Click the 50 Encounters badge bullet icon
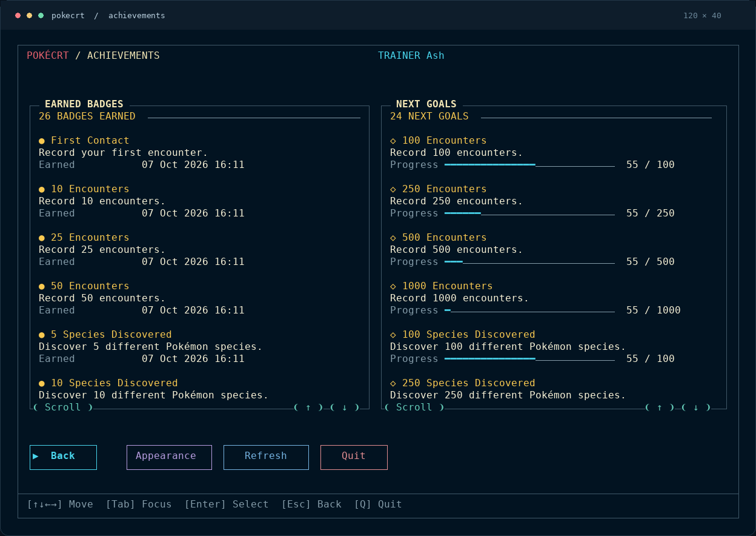The image size is (756, 536). pos(42,286)
